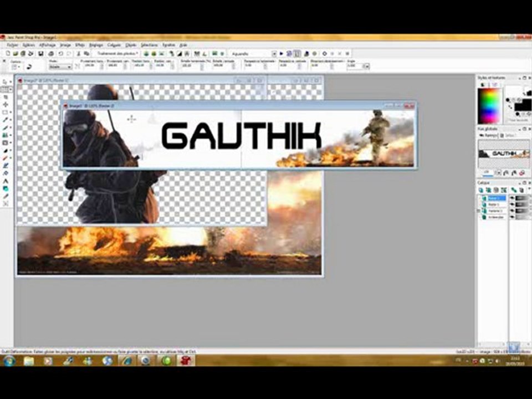This screenshot has width=532, height=399.
Task: Open the Effets menu
Action: click(x=80, y=45)
